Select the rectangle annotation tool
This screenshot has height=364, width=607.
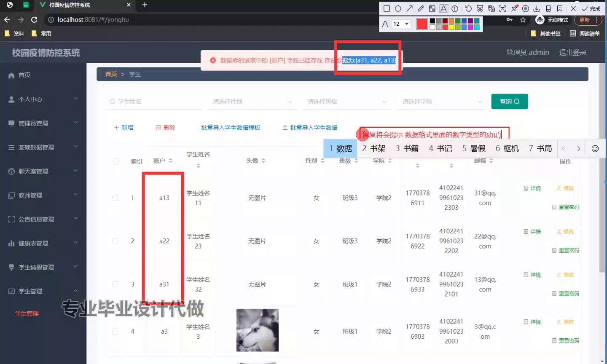(387, 8)
